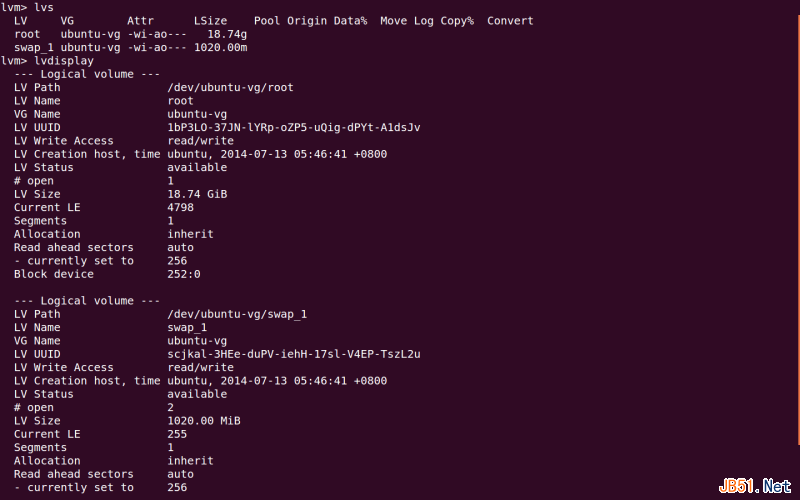This screenshot has width=800, height=500.
Task: Click the Convert column header
Action: tap(510, 20)
